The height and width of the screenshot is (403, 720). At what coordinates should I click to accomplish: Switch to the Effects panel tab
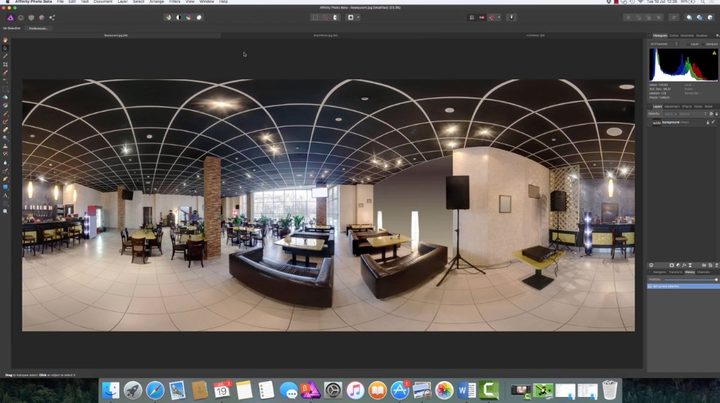click(687, 106)
